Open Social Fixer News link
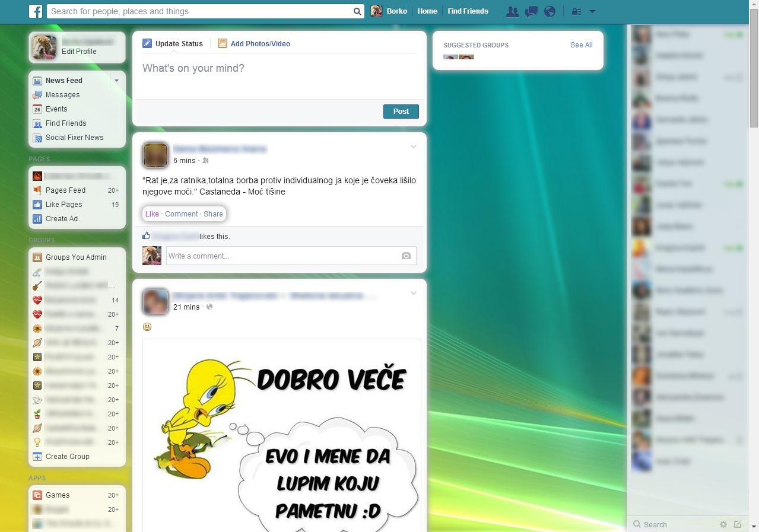The width and height of the screenshot is (759, 532). point(74,138)
